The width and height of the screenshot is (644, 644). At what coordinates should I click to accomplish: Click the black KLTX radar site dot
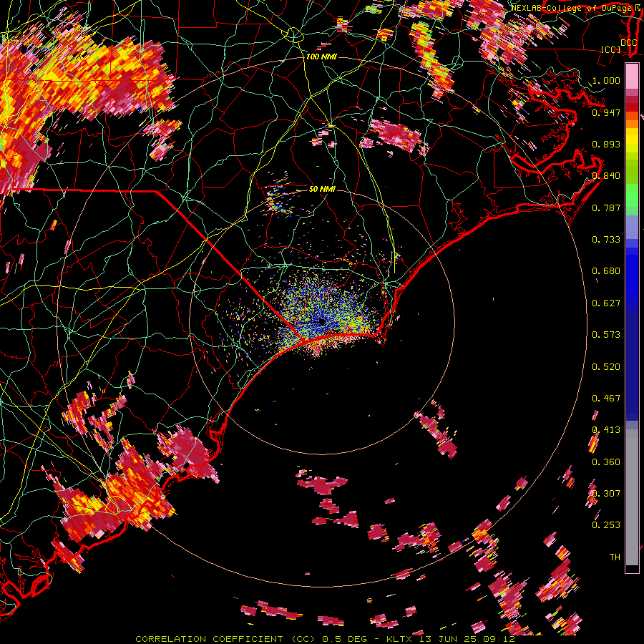[322, 322]
